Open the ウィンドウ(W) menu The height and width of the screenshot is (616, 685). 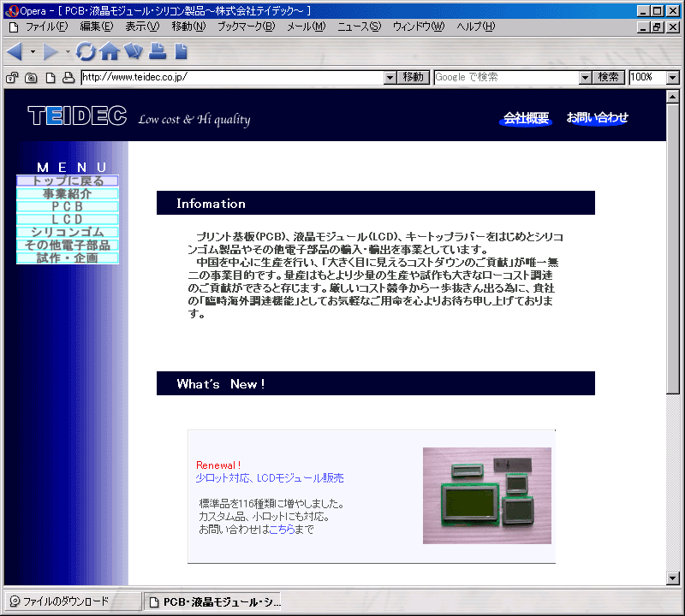[x=419, y=27]
